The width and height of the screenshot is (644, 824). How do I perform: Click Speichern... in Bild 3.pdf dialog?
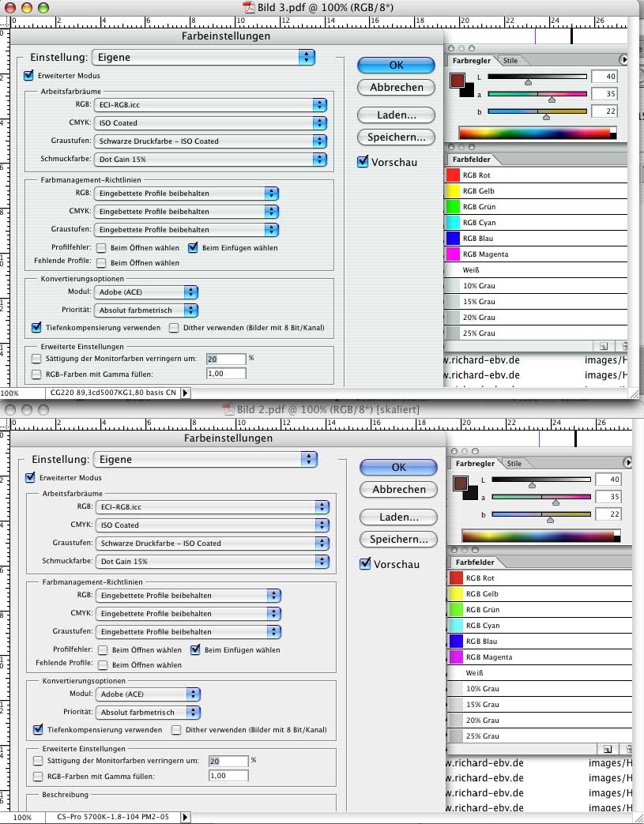click(397, 137)
